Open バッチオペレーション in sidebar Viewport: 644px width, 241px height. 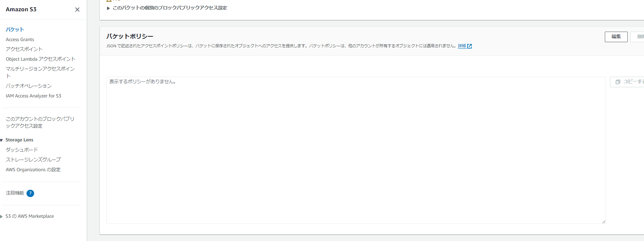29,86
